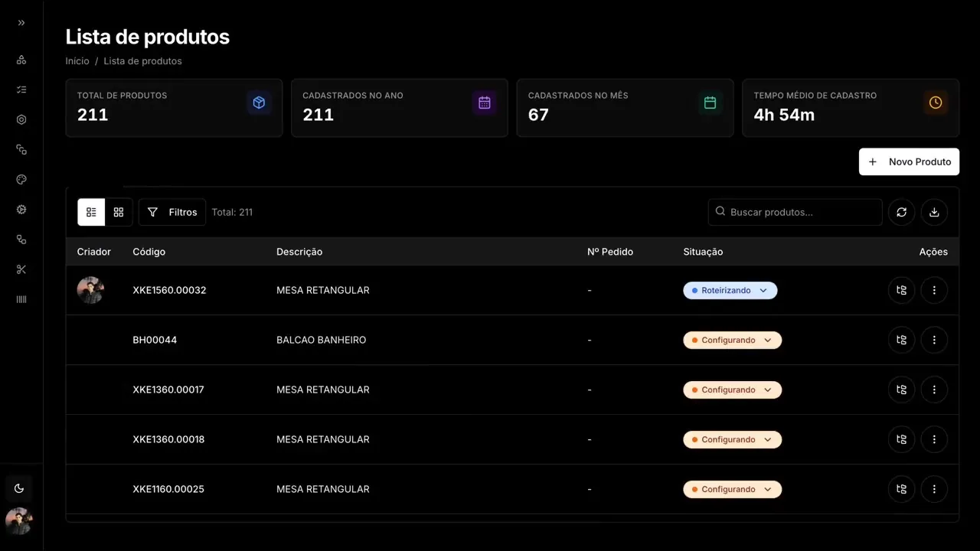This screenshot has height=551, width=980.
Task: Open the structure tree icon for XKE1560.00032
Action: [902, 290]
